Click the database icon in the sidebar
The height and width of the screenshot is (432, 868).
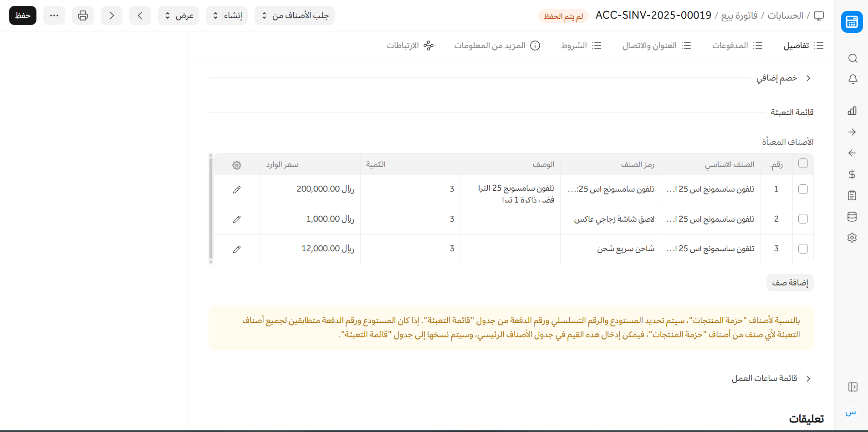852,217
